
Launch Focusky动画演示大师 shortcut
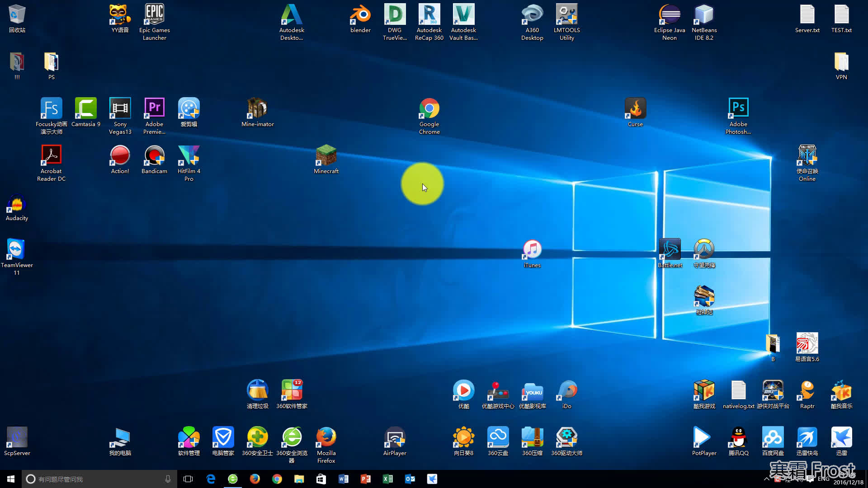tap(51, 116)
